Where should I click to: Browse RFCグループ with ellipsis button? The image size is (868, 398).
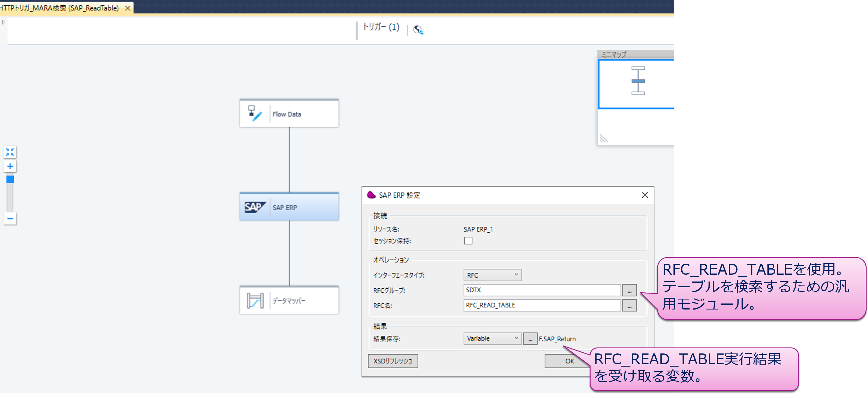pyautogui.click(x=629, y=290)
